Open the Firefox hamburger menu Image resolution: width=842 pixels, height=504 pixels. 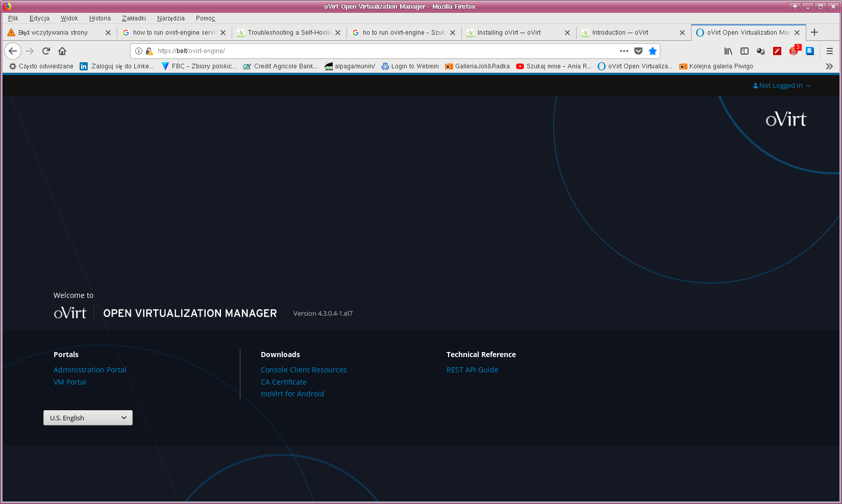point(829,51)
